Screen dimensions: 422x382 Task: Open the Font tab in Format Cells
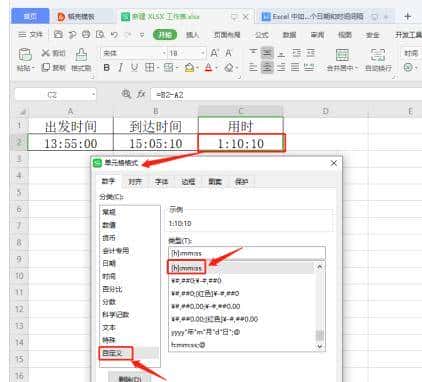(162, 182)
